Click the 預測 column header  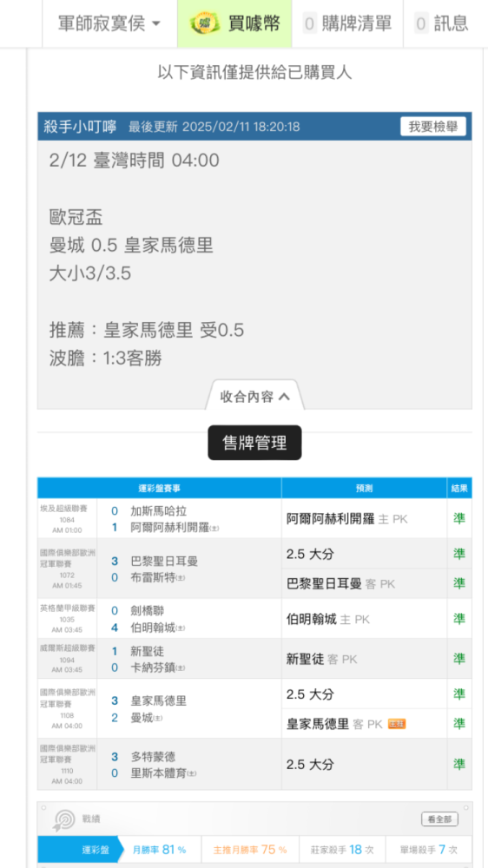pos(364,488)
